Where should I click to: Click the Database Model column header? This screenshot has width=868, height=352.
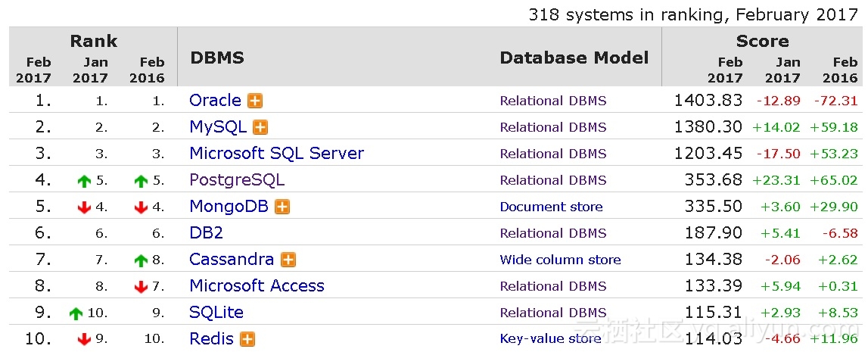point(574,58)
